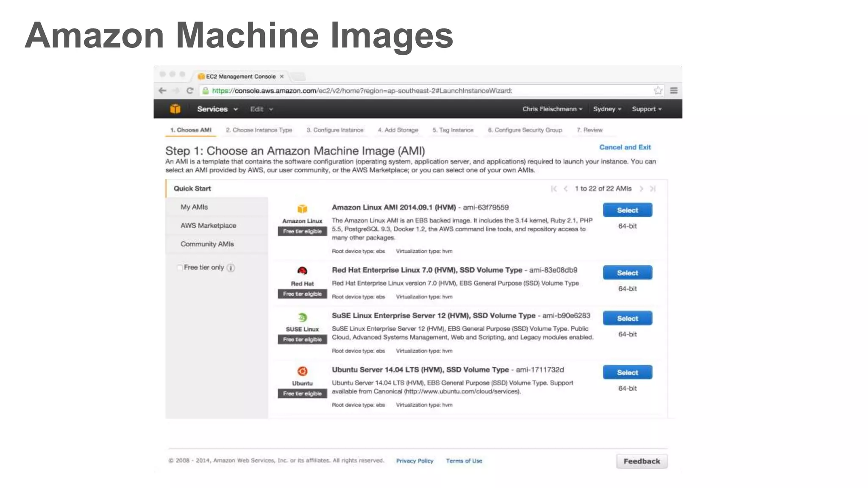Click the green padlock security icon

tap(206, 91)
